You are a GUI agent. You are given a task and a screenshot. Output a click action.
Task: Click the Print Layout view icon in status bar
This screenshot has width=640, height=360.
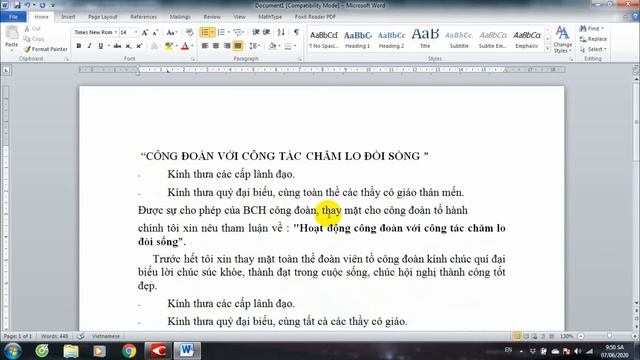[517, 336]
